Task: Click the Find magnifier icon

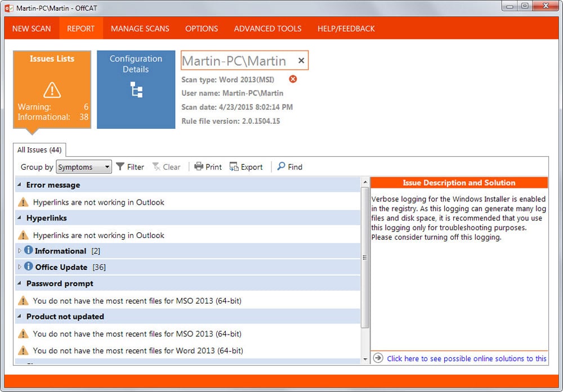Action: pyautogui.click(x=281, y=166)
